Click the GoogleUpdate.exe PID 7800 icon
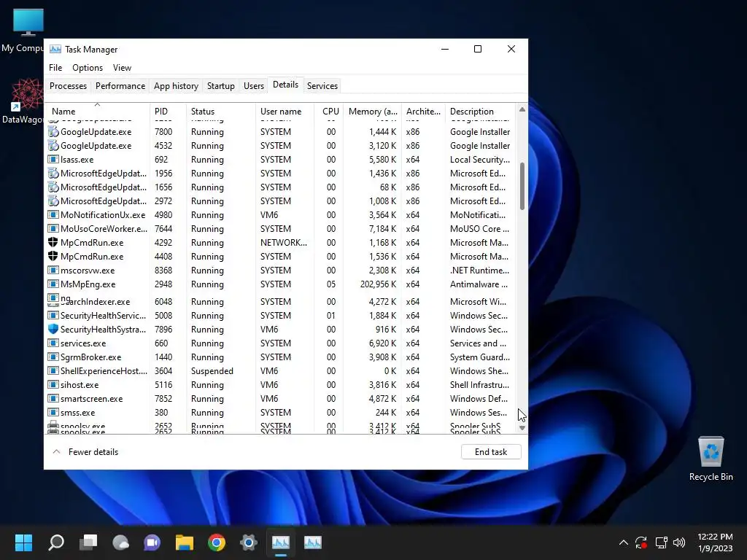The image size is (747, 560). (x=53, y=131)
